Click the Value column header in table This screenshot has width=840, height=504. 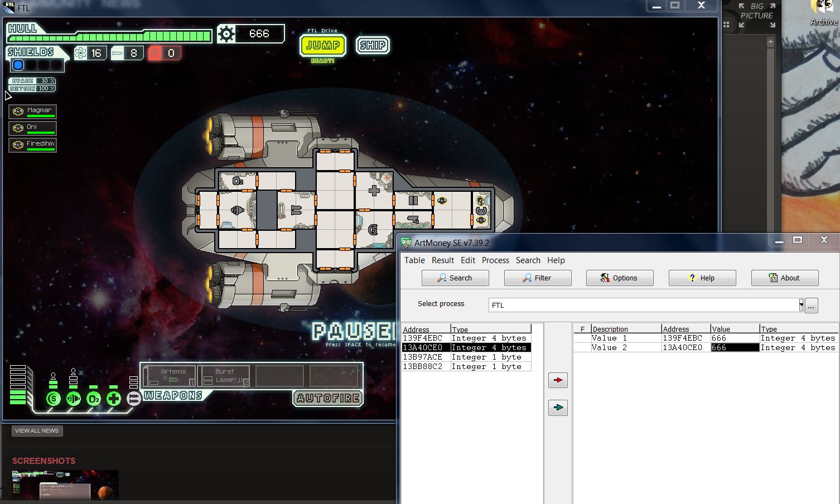(x=735, y=329)
